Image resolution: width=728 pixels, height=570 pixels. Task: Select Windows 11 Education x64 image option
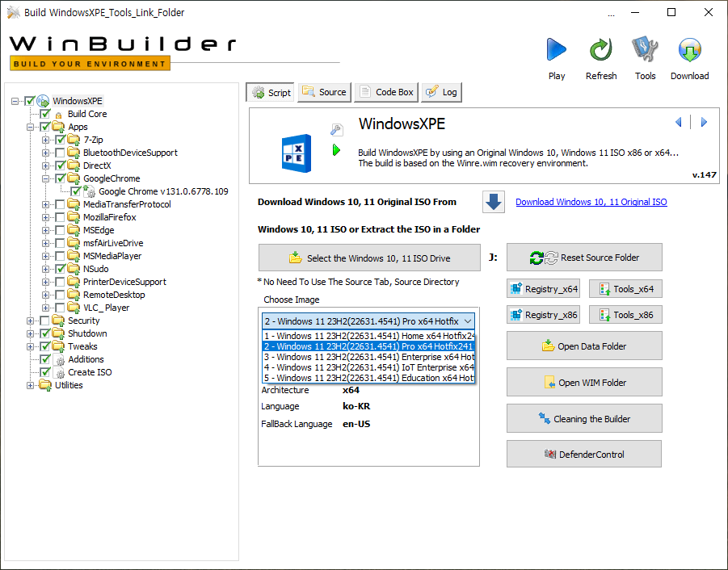tap(368, 378)
